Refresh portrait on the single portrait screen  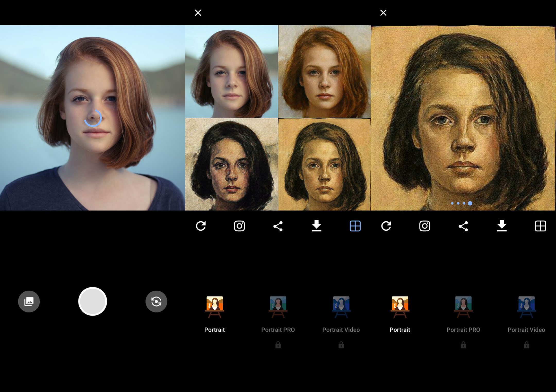coord(386,226)
